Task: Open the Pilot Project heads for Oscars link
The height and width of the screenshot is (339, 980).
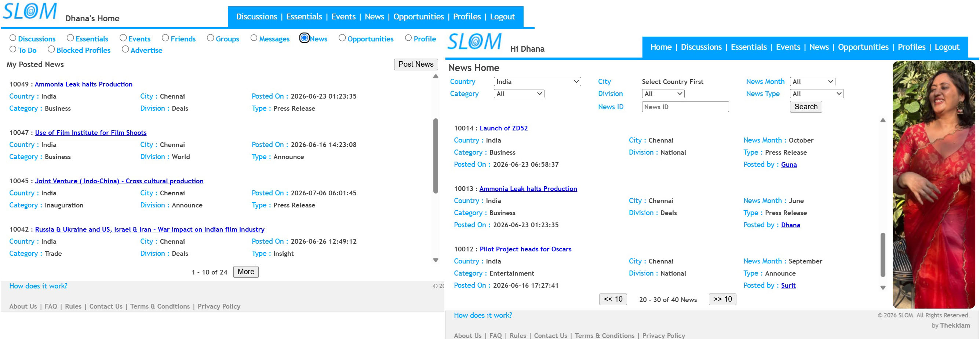Action: [x=525, y=249]
